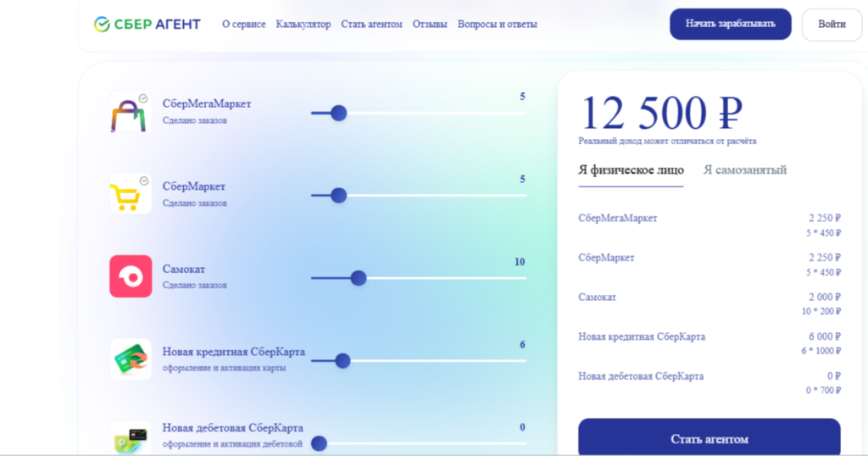Click the large Стать агентом button
Screen dimensions: 868x456
tap(709, 438)
